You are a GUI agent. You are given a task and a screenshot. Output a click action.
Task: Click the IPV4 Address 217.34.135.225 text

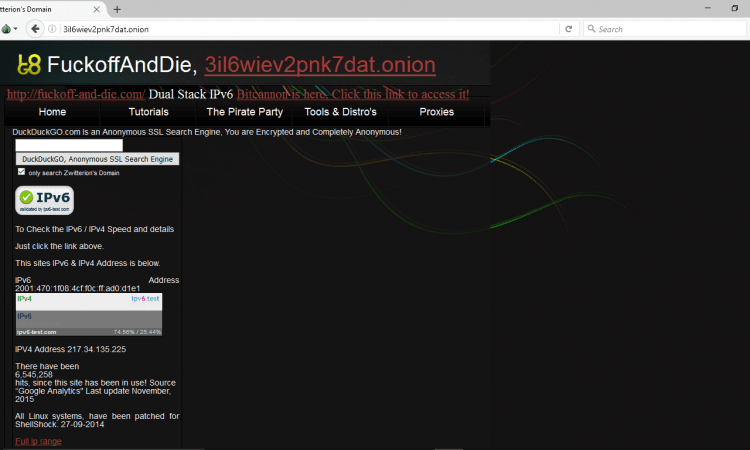(71, 349)
